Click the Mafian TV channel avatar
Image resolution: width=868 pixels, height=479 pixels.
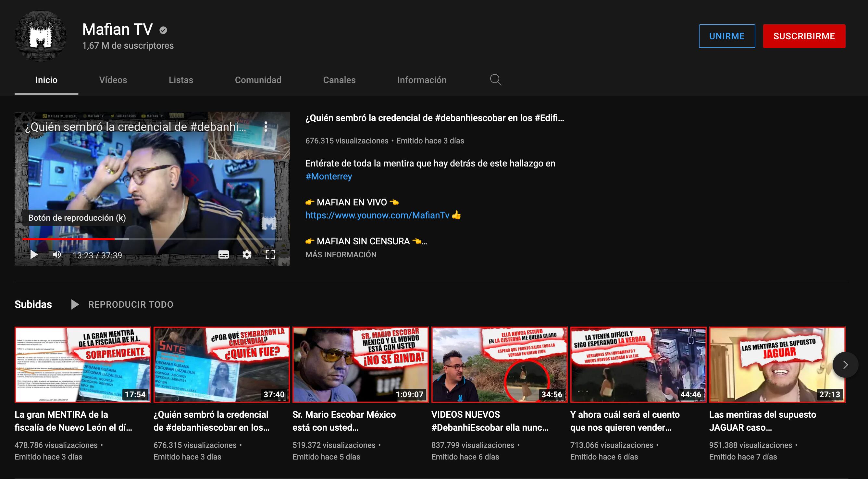point(41,36)
